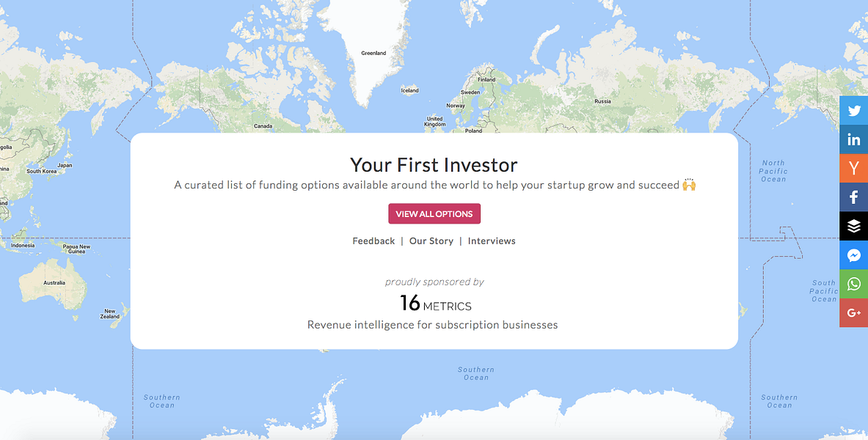This screenshot has width=868, height=440.
Task: Open the Feedback link
Action: [373, 241]
